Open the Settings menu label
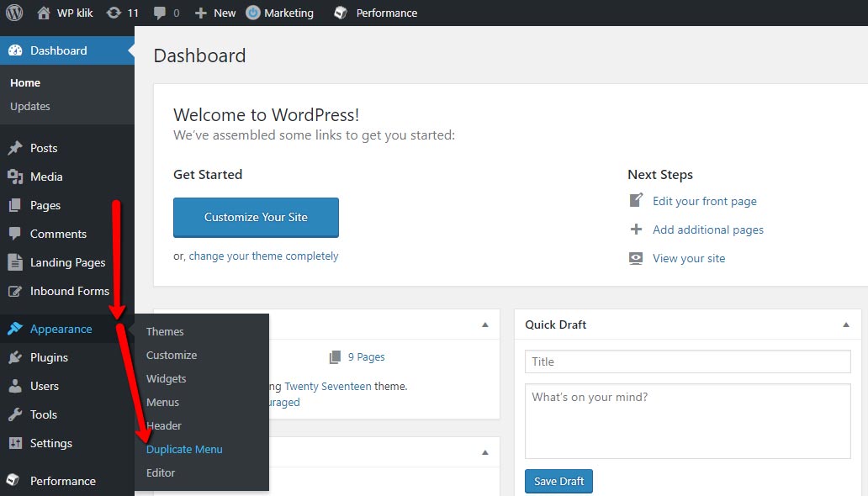Image resolution: width=868 pixels, height=496 pixels. (x=51, y=443)
